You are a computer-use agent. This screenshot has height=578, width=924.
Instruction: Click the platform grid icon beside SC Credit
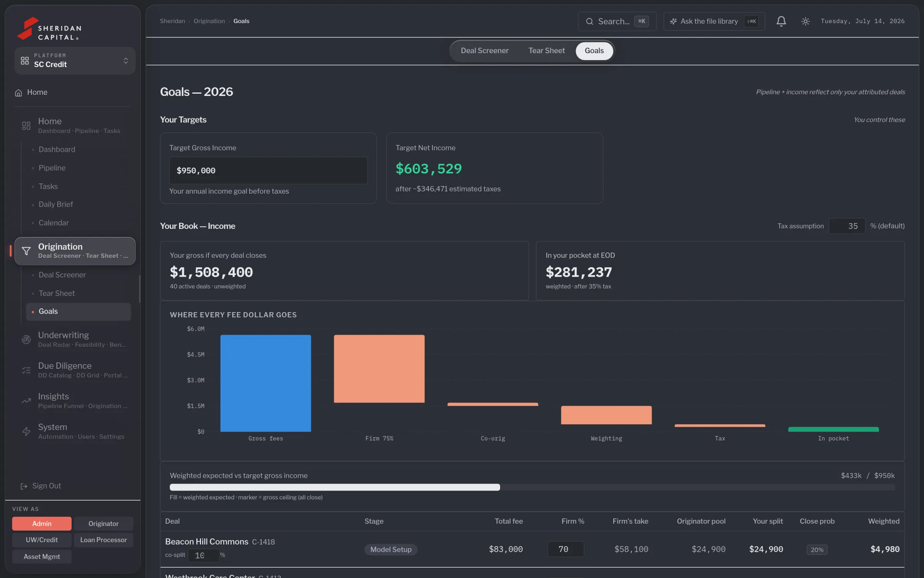coord(25,60)
